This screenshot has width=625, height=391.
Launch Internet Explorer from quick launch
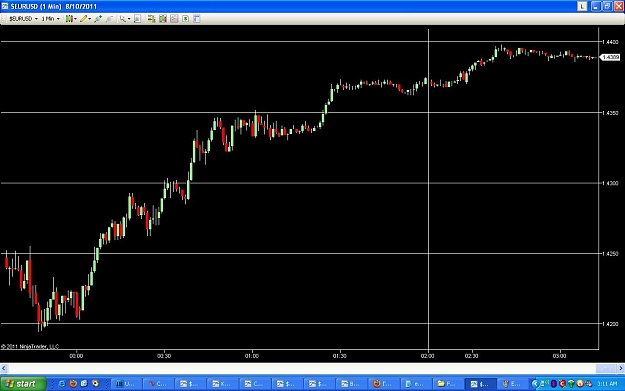click(x=62, y=384)
